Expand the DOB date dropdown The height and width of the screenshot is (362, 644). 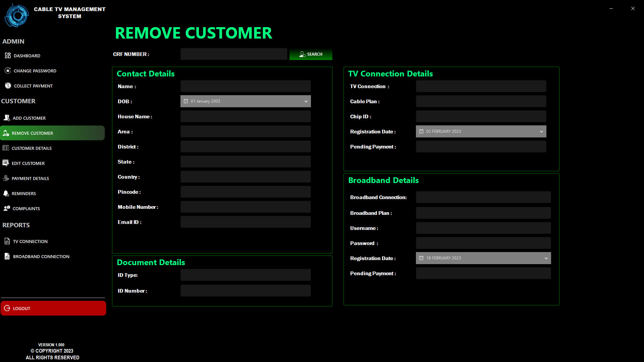coord(306,101)
